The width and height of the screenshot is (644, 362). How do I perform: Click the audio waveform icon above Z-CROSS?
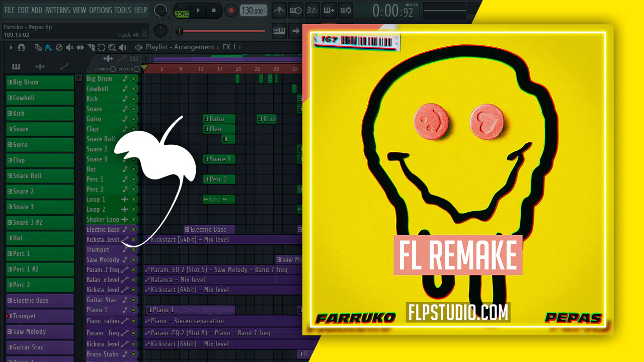tap(108, 59)
